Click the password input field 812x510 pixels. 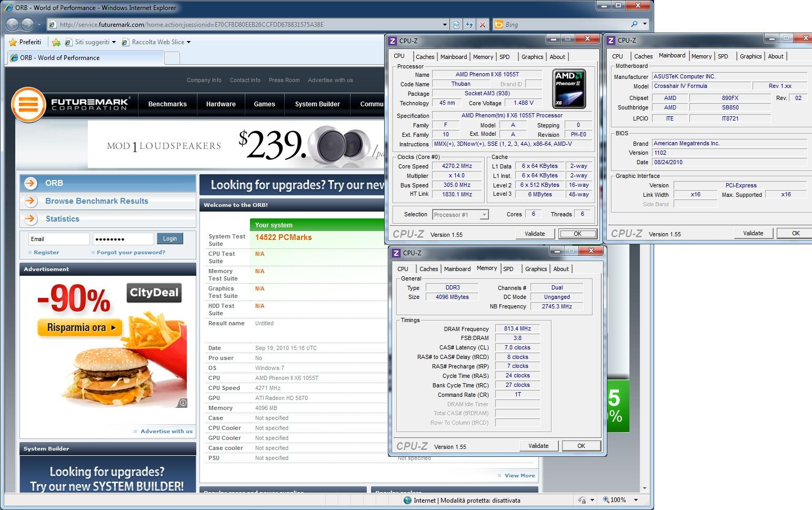click(x=123, y=239)
